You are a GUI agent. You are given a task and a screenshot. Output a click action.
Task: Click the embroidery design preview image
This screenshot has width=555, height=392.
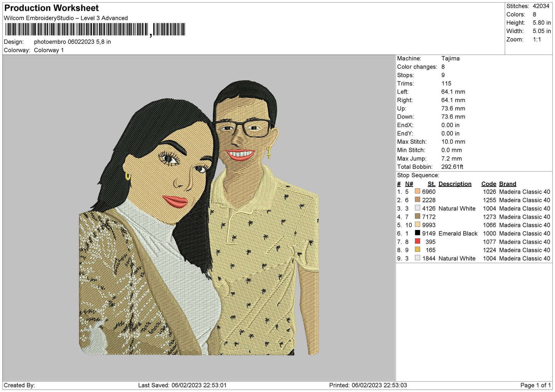click(199, 218)
